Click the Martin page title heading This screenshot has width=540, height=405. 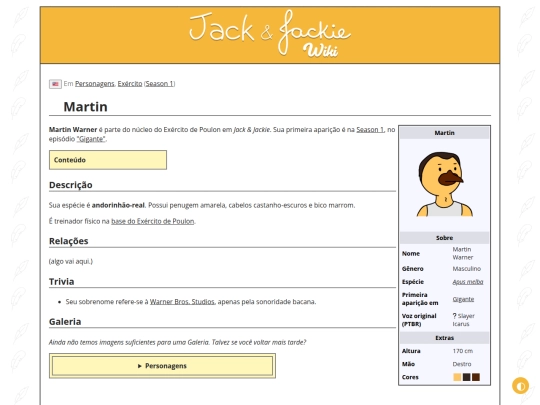pyautogui.click(x=85, y=107)
